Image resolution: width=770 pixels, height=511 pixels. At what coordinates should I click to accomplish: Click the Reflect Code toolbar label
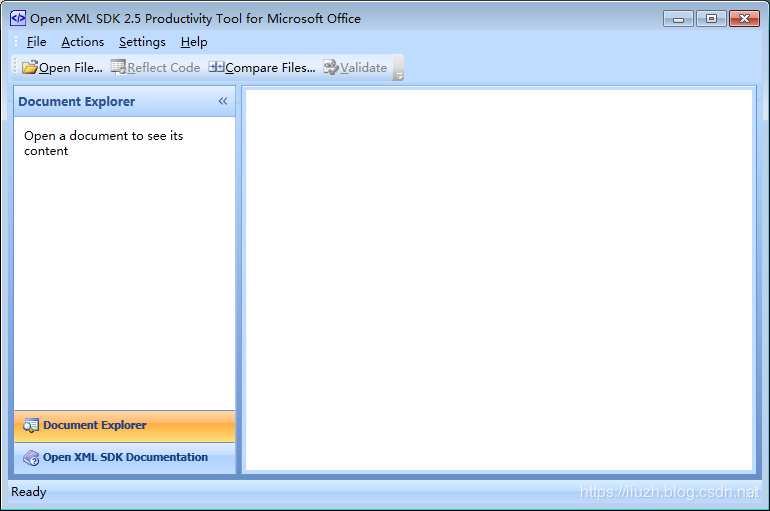[x=164, y=68]
